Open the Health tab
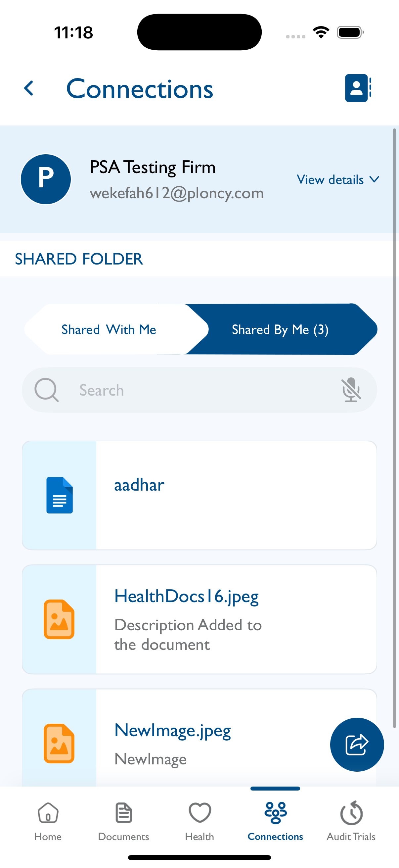This screenshot has height=868, width=399. coord(199,822)
